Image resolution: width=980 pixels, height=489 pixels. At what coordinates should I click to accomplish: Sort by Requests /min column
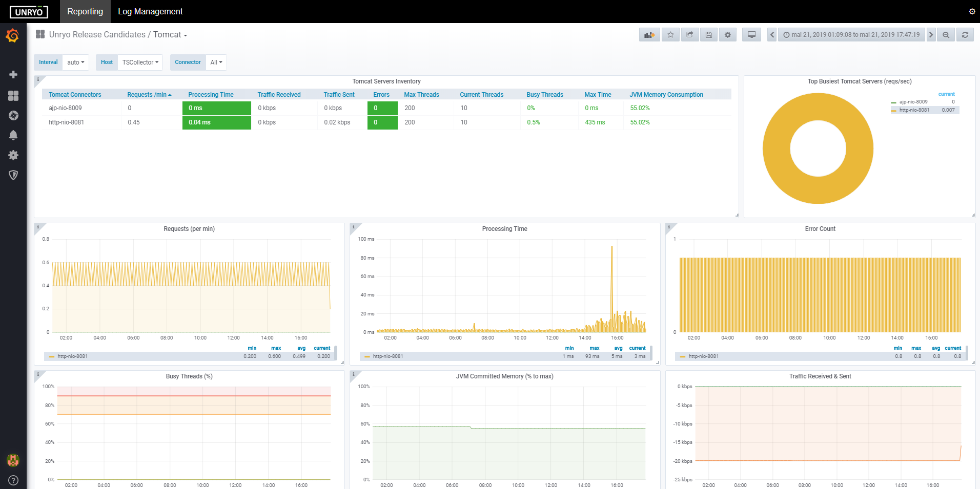(149, 95)
